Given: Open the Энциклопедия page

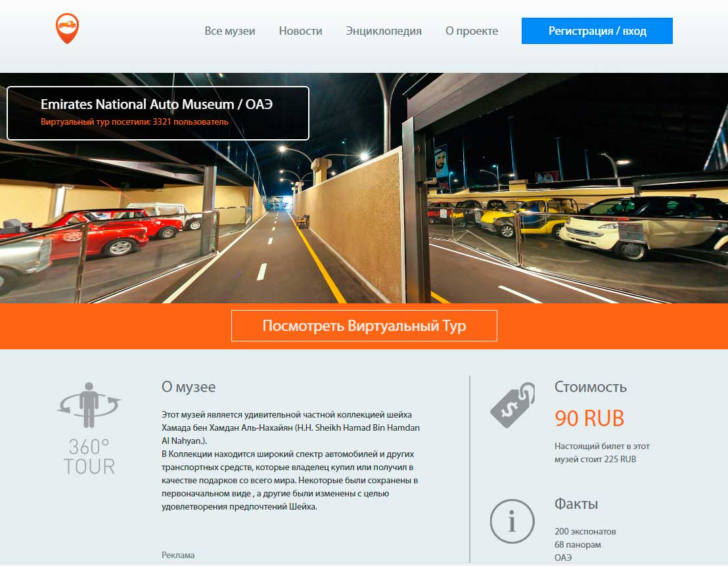Looking at the screenshot, I should click(x=384, y=31).
